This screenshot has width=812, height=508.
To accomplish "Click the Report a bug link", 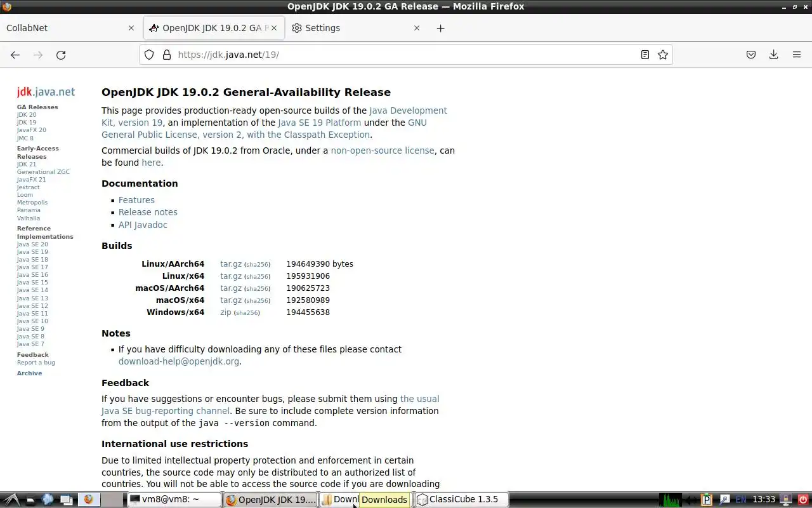I will coord(36,363).
